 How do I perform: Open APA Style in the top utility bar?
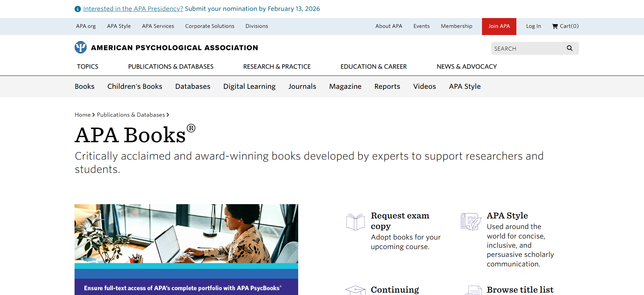coord(119,26)
